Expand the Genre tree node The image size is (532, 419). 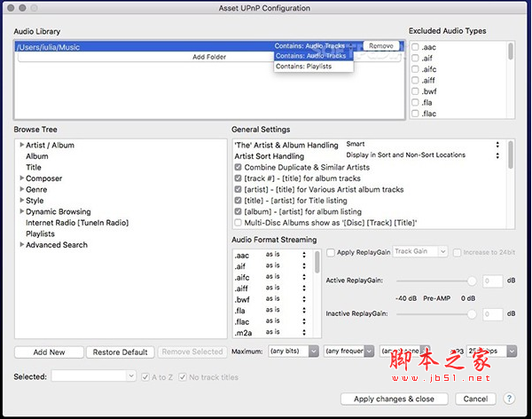(21, 189)
